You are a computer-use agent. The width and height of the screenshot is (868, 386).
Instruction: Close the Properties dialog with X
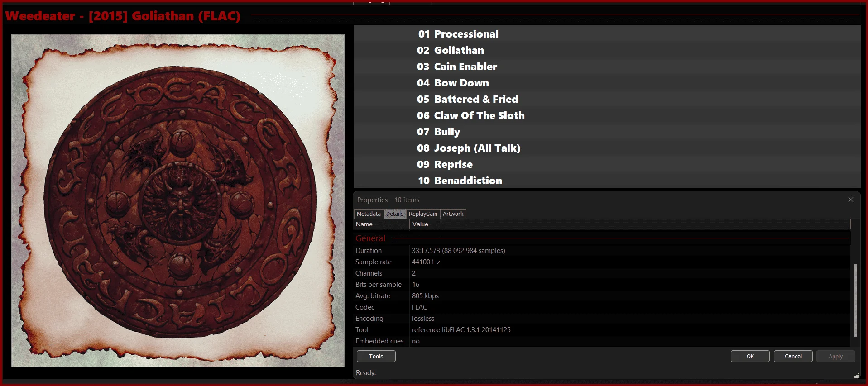(x=850, y=200)
